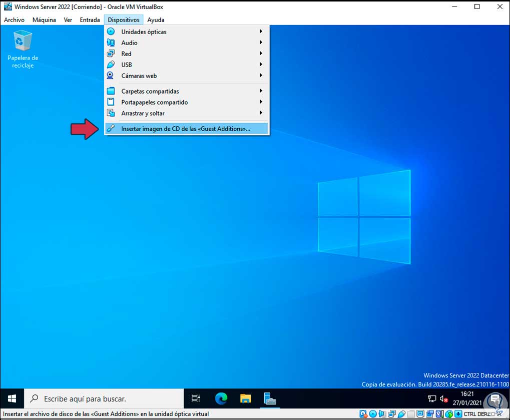Open Microsoft Edge from guest taskbar

coord(221,398)
